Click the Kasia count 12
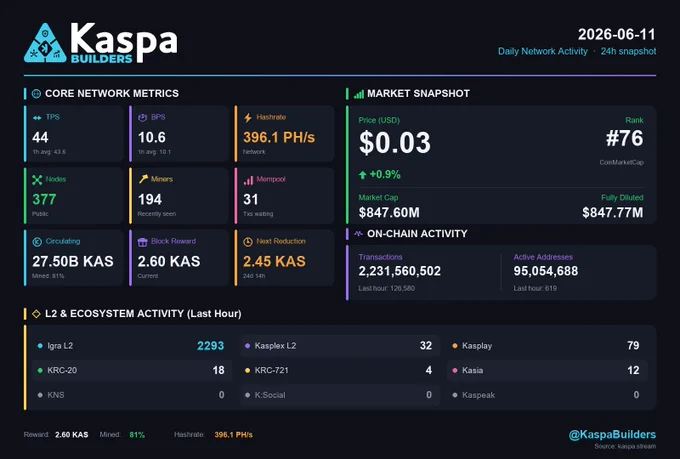 [x=633, y=370]
